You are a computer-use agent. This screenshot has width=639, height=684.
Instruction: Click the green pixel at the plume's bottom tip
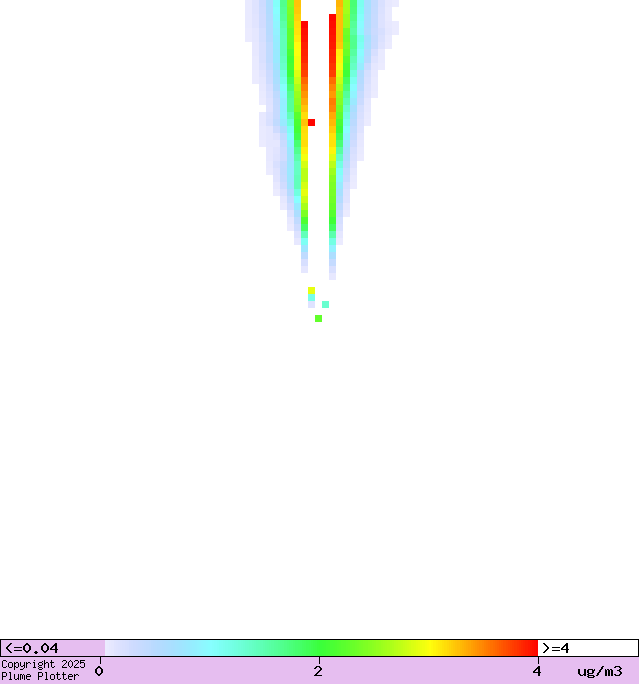(x=318, y=318)
